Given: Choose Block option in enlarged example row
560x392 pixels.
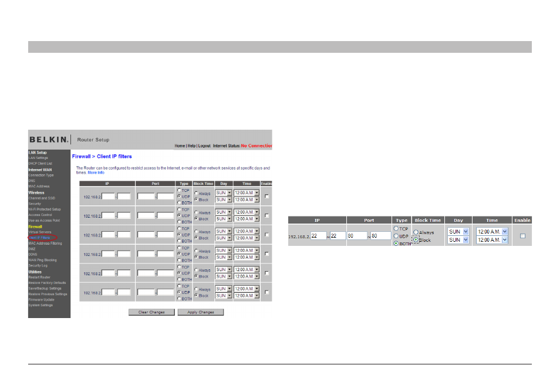Looking at the screenshot, I should [416, 240].
